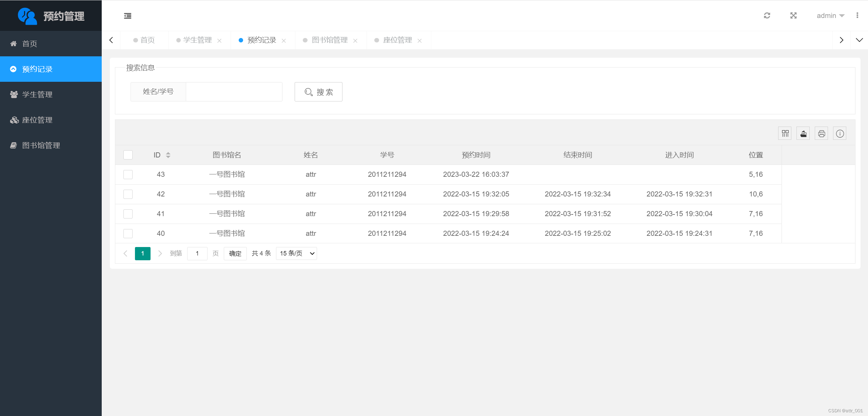Image resolution: width=868 pixels, height=416 pixels.
Task: Click the export data icon
Action: (803, 133)
